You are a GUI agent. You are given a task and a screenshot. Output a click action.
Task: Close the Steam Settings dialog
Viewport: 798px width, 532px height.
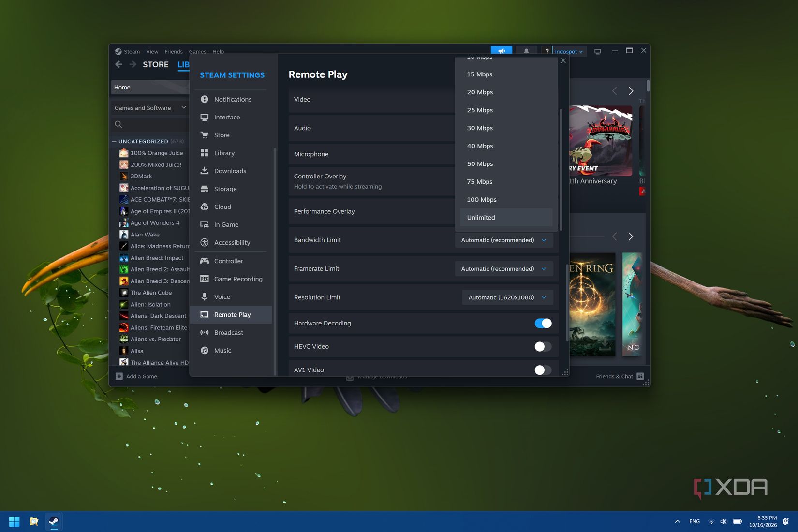coord(563,60)
